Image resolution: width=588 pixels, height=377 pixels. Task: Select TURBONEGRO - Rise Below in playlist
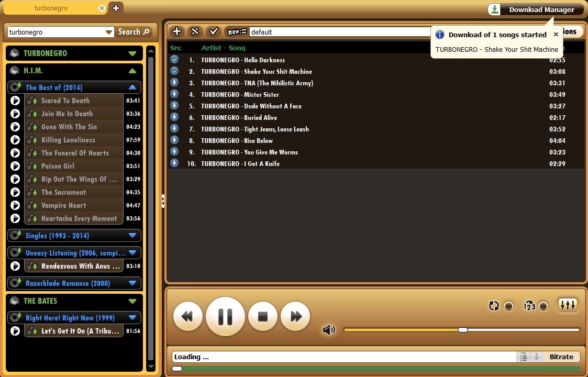[x=376, y=141]
